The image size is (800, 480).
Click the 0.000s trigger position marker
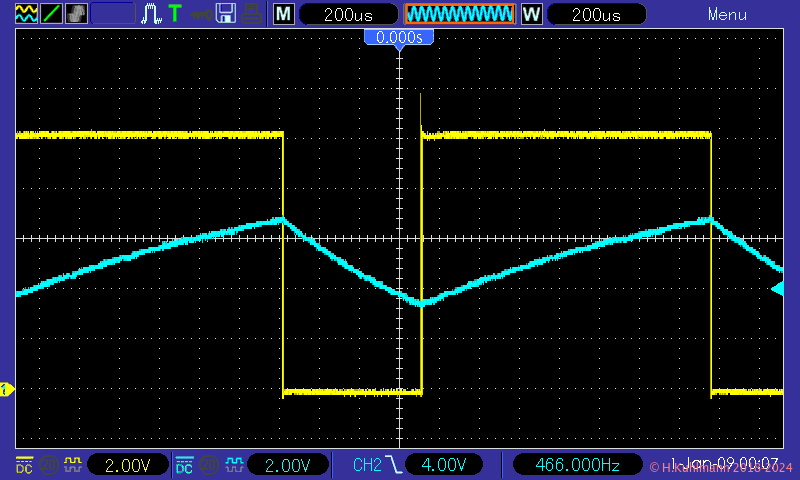[x=399, y=38]
